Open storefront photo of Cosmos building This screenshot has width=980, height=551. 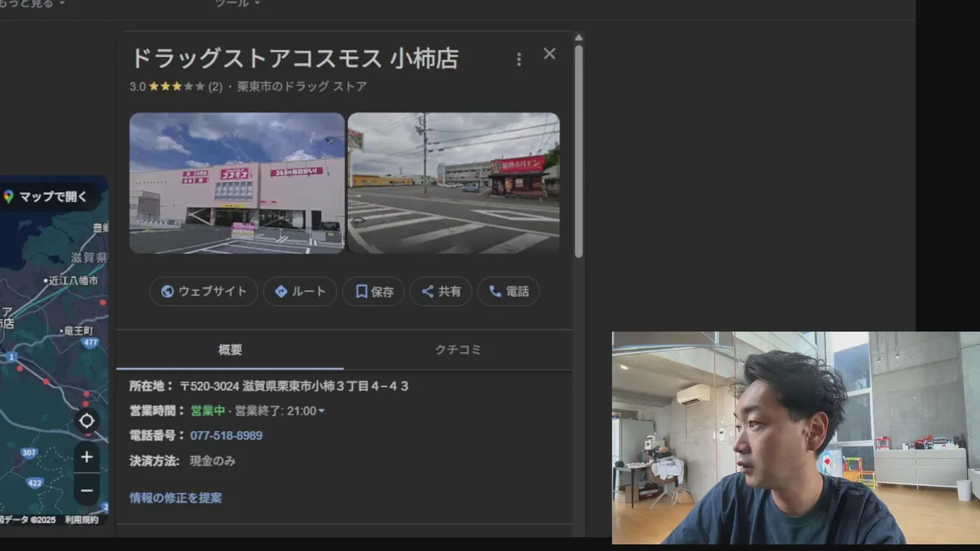pyautogui.click(x=237, y=183)
